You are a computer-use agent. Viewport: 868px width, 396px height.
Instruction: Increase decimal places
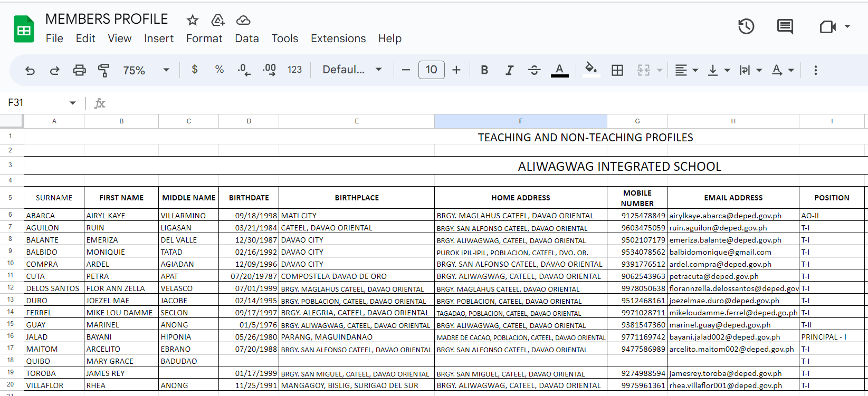(x=269, y=70)
